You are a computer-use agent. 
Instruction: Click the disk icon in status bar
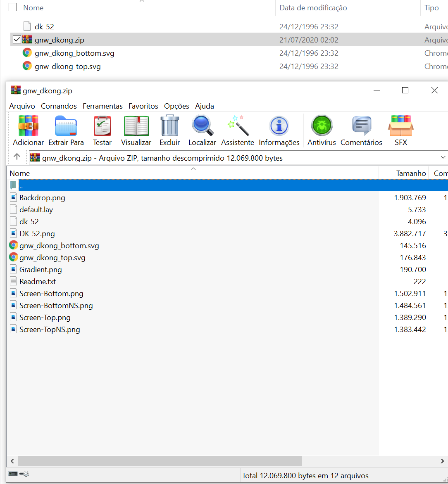click(13, 474)
